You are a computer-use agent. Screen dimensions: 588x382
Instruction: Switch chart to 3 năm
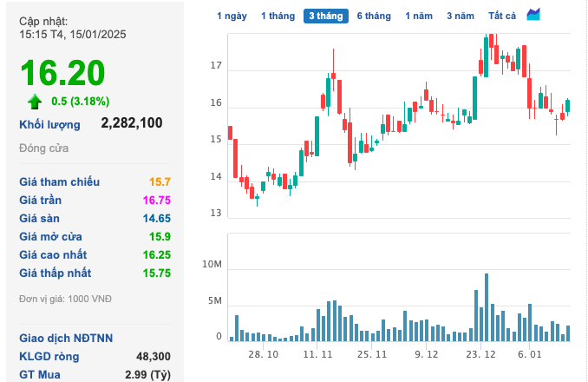(461, 16)
